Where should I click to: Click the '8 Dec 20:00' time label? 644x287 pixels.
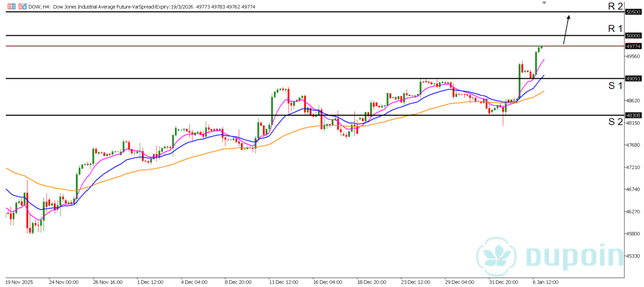point(239,283)
